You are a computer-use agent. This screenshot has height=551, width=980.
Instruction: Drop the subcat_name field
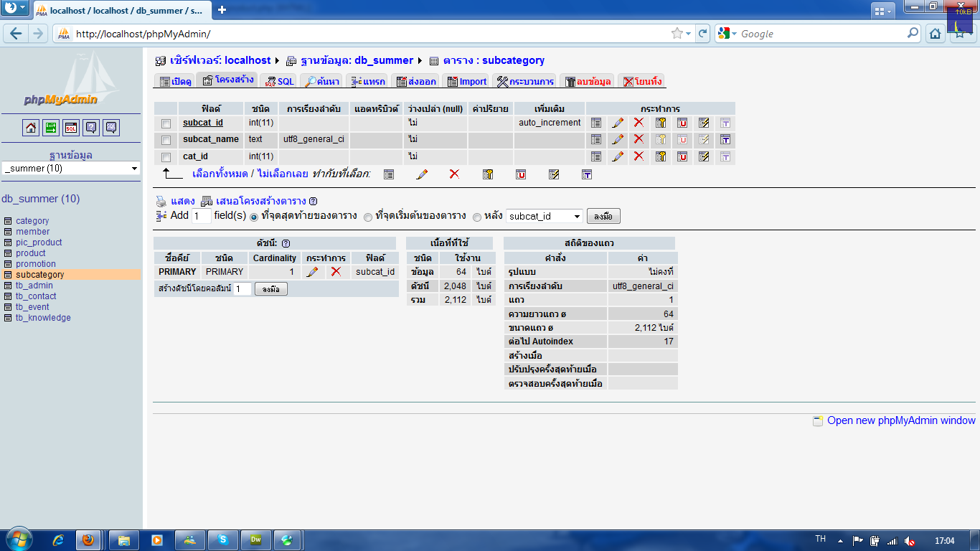coord(639,139)
